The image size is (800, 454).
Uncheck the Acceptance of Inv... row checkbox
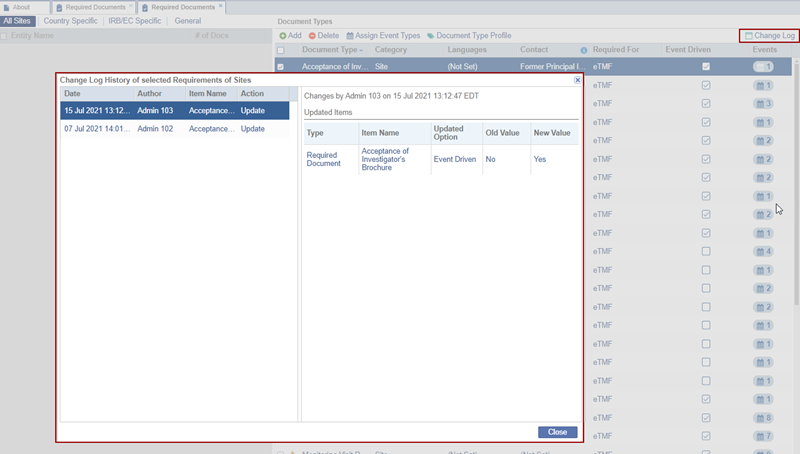[281, 67]
